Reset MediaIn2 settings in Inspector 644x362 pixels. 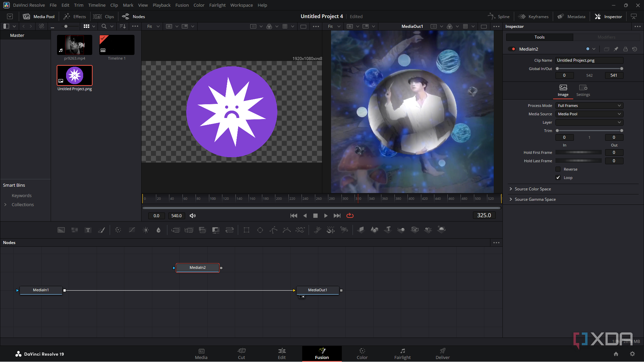point(635,49)
